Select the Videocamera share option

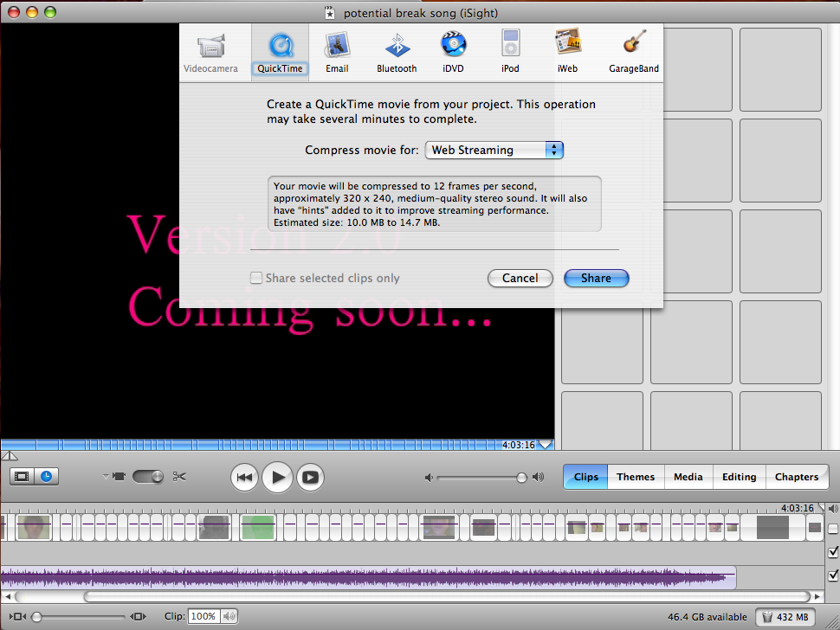(x=210, y=53)
